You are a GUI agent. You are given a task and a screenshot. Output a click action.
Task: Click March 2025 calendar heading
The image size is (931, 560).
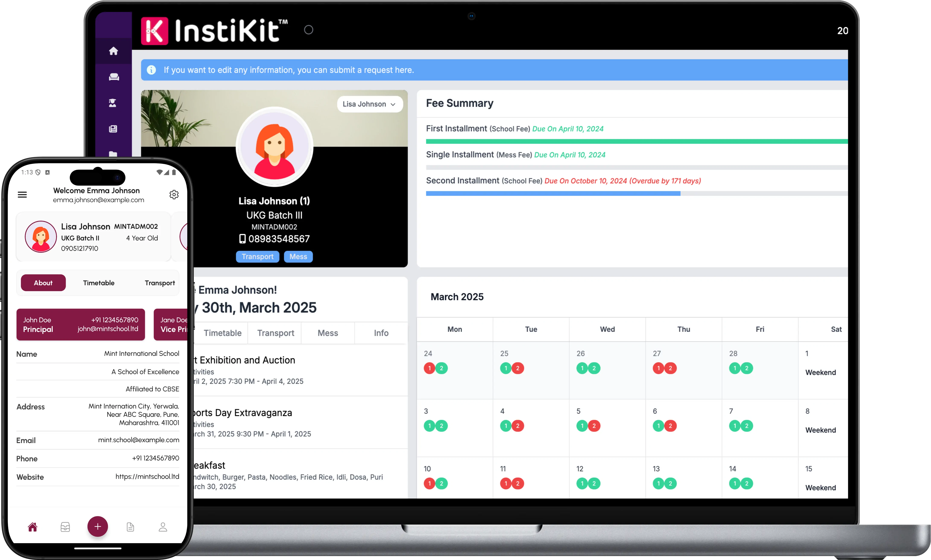point(457,297)
